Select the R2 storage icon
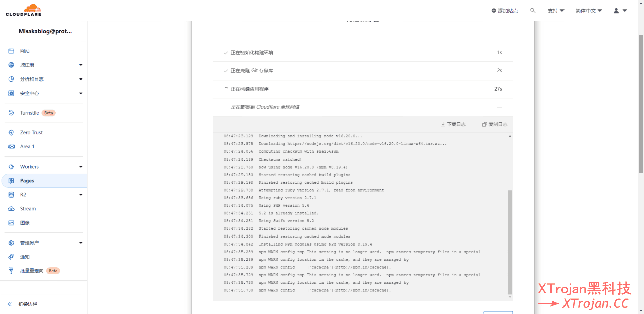The image size is (644, 314). coord(12,194)
